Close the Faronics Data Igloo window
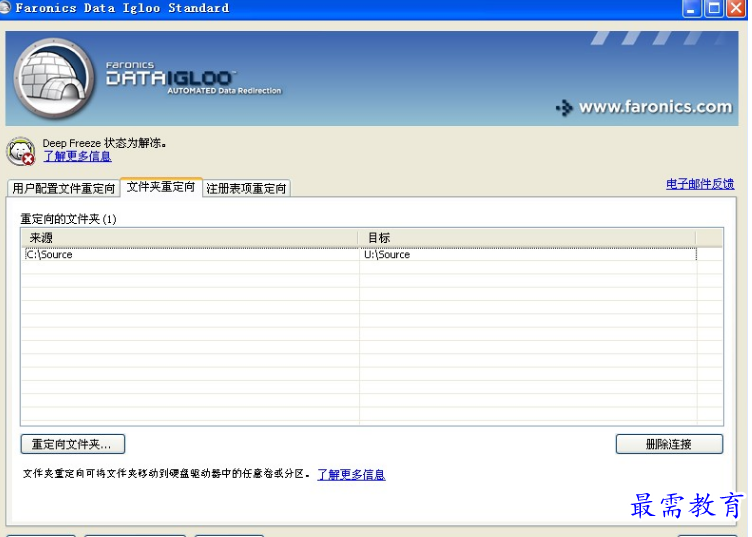752x537 pixels. (736, 9)
